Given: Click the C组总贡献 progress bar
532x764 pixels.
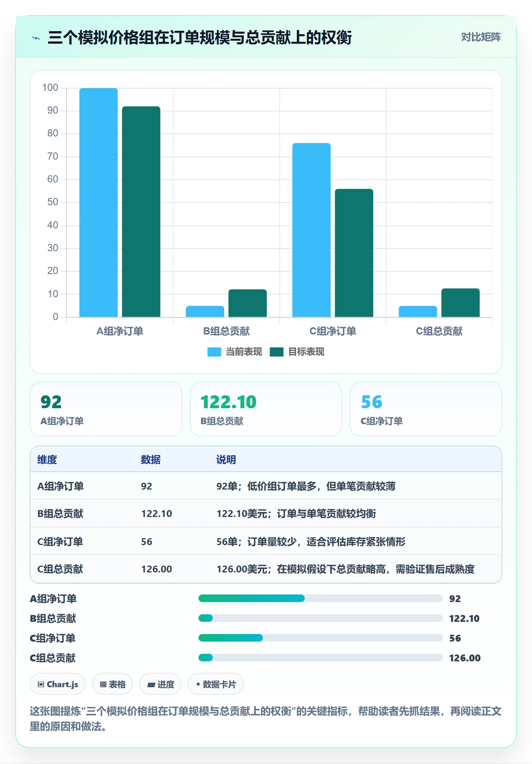Looking at the screenshot, I should [x=320, y=658].
